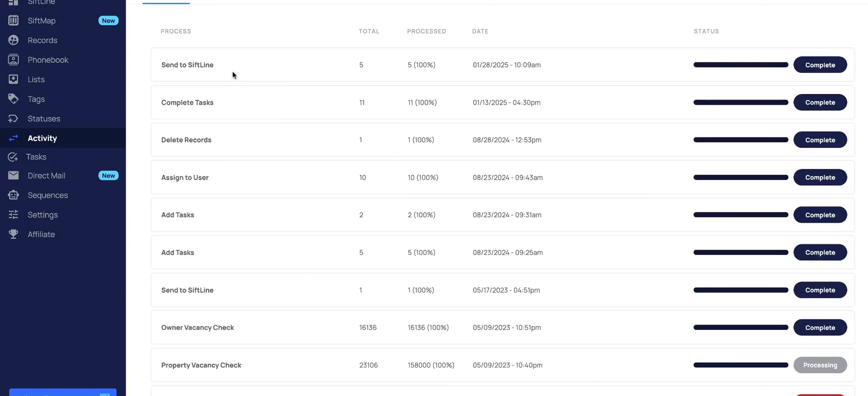This screenshot has height=396, width=868.
Task: Go to Records in the sidebar
Action: [42, 40]
